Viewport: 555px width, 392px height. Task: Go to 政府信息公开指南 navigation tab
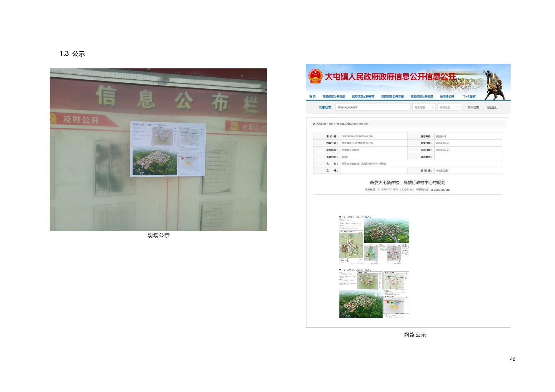click(363, 96)
